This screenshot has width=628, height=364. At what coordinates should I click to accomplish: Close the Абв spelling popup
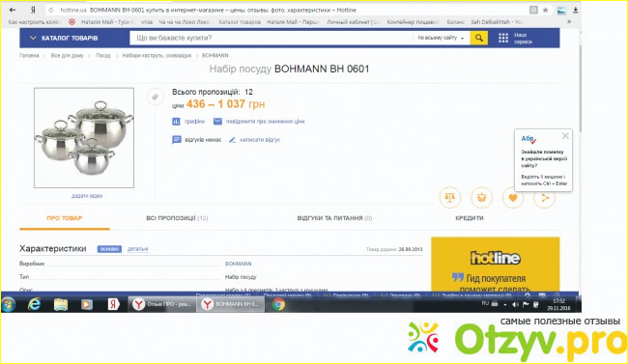(565, 136)
